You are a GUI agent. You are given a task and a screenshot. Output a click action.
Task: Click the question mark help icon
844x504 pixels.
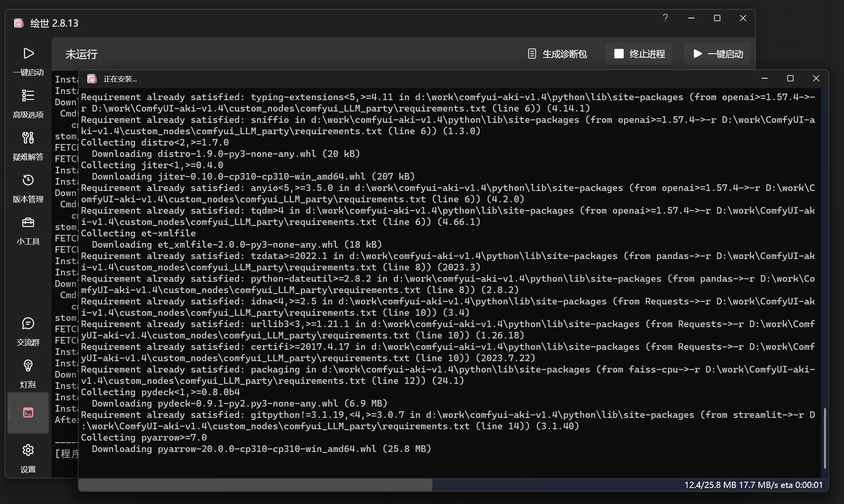[665, 18]
